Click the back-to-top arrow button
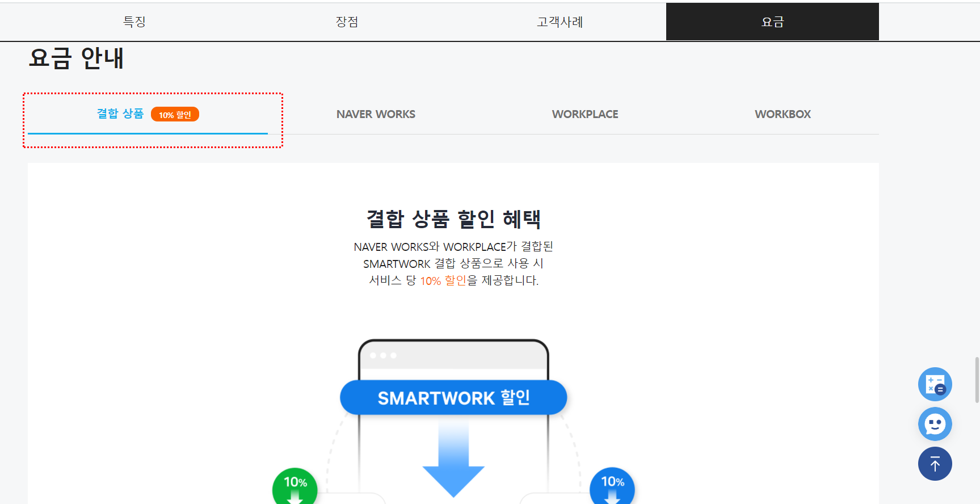The image size is (980, 504). coord(935,464)
